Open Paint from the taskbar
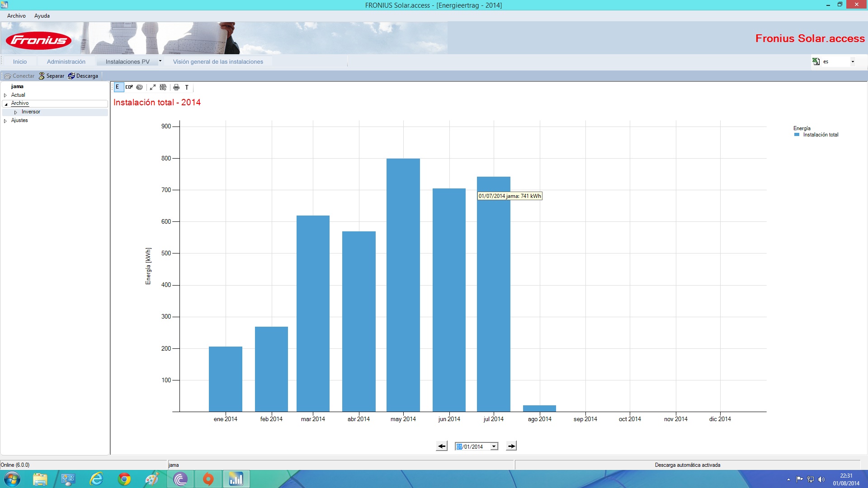The image size is (868, 488). click(152, 479)
